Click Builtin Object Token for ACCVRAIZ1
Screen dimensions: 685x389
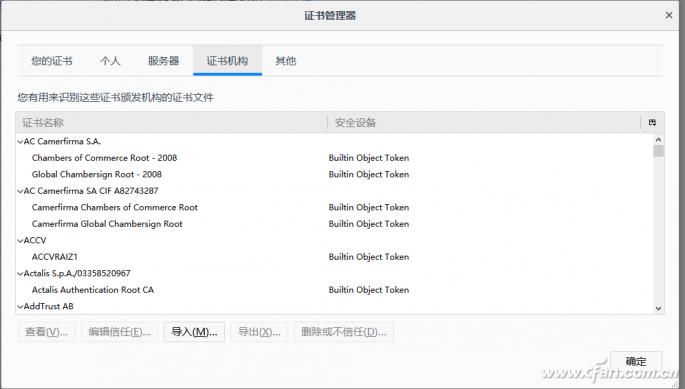pos(369,257)
